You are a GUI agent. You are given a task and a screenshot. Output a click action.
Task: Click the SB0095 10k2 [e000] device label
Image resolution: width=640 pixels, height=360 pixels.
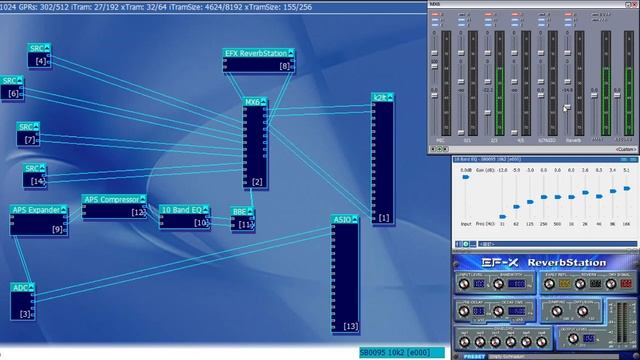point(402,352)
